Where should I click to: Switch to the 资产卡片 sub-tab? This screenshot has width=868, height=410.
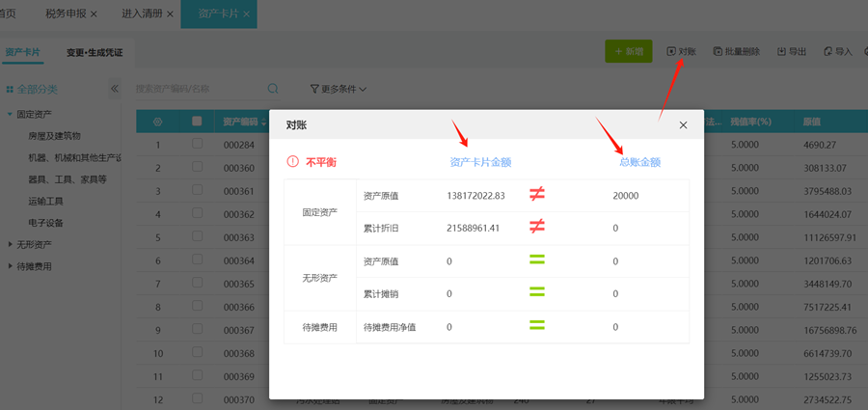click(x=22, y=53)
